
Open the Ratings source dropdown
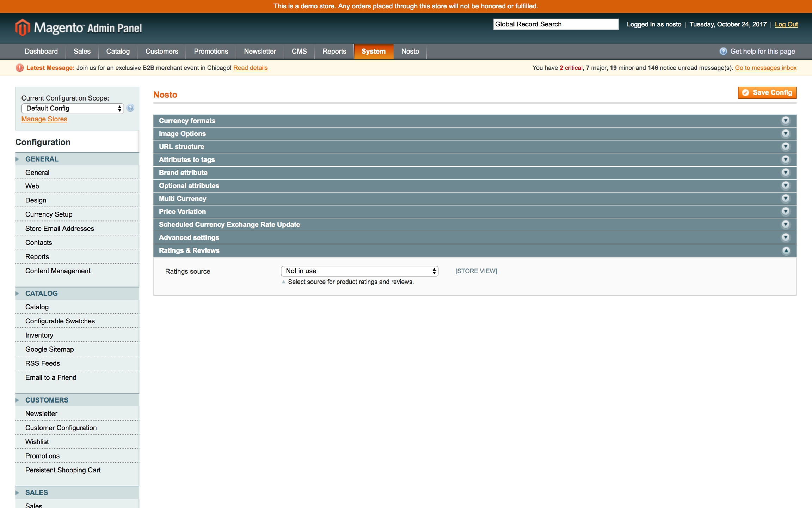click(359, 271)
